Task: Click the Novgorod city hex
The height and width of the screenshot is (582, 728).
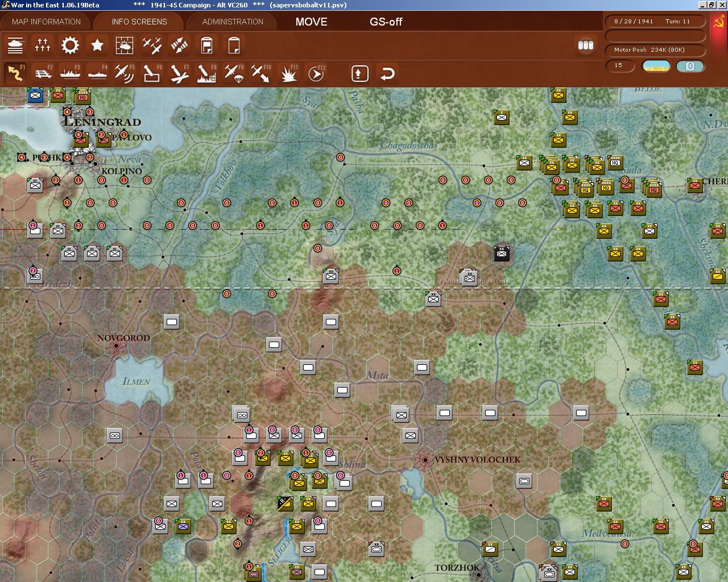Action: click(x=116, y=345)
